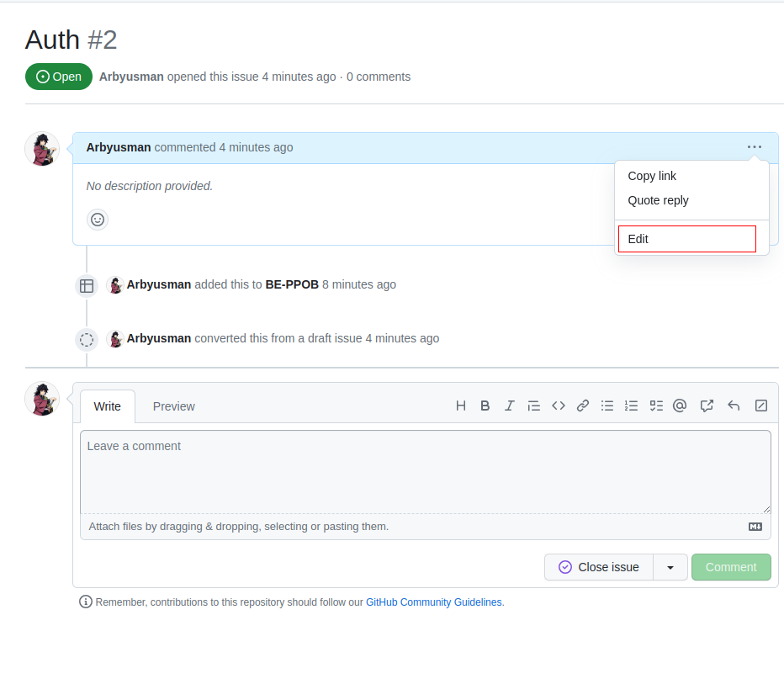Screen dimensions: 784x684
Task: Click Arbyusman in "converted this" event
Action: (158, 338)
